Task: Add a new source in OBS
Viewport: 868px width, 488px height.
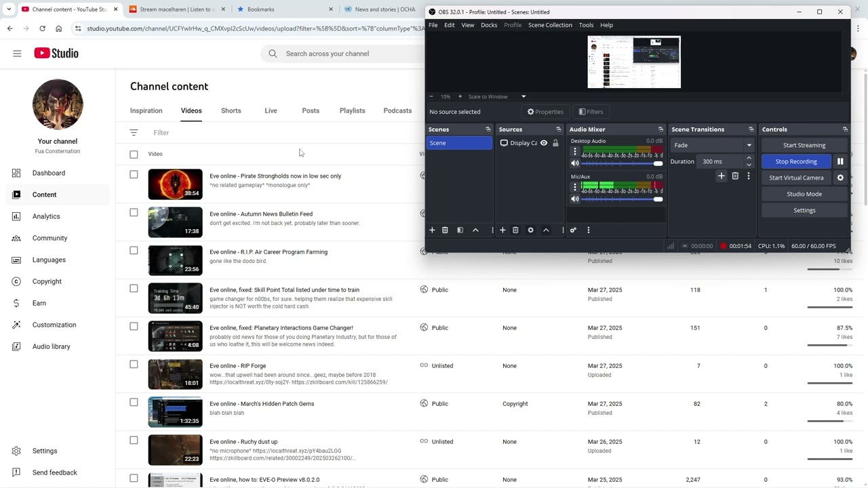Action: [x=502, y=230]
